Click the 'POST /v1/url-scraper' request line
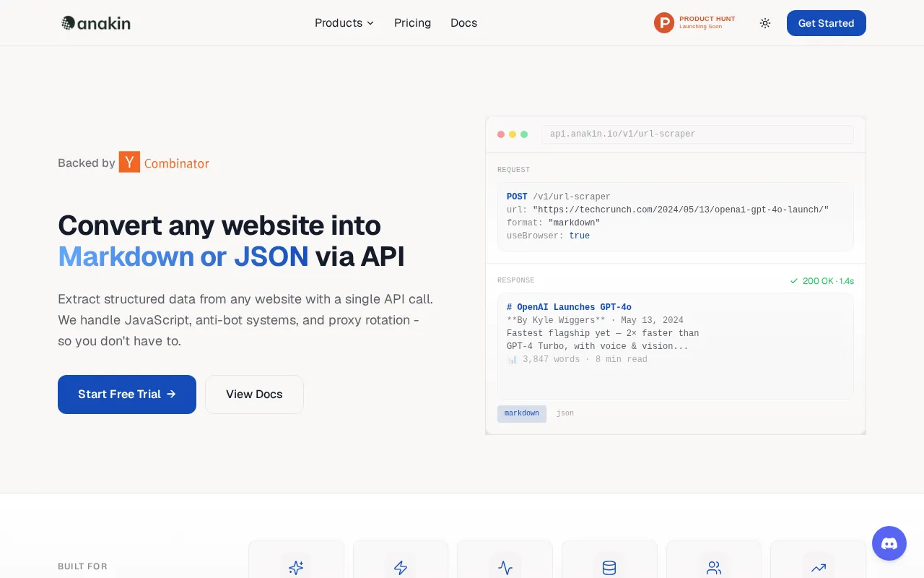Image resolution: width=924 pixels, height=578 pixels. 559,197
